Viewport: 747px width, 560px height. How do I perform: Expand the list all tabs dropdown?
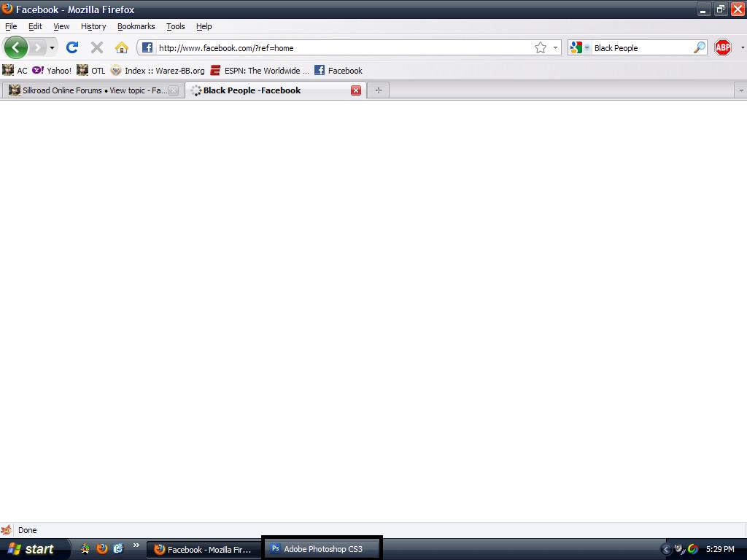[x=741, y=90]
